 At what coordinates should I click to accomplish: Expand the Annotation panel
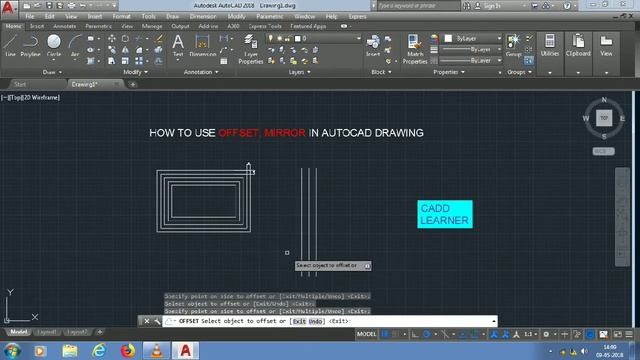(201, 72)
